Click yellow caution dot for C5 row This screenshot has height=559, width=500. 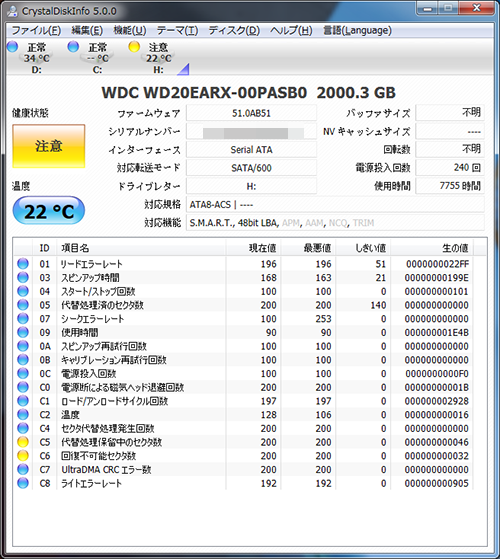coord(23,442)
